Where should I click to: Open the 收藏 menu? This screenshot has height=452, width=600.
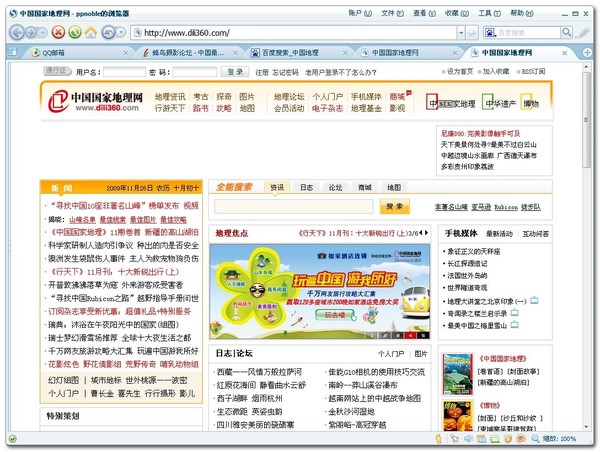[x=457, y=13]
